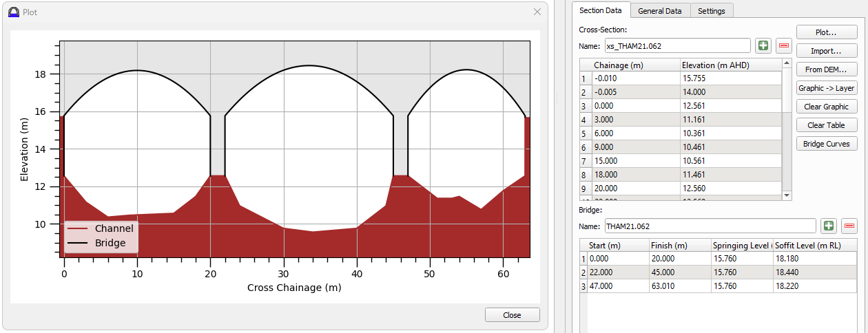The image size is (868, 333).
Task: Click the Bridge Curves button
Action: click(826, 144)
